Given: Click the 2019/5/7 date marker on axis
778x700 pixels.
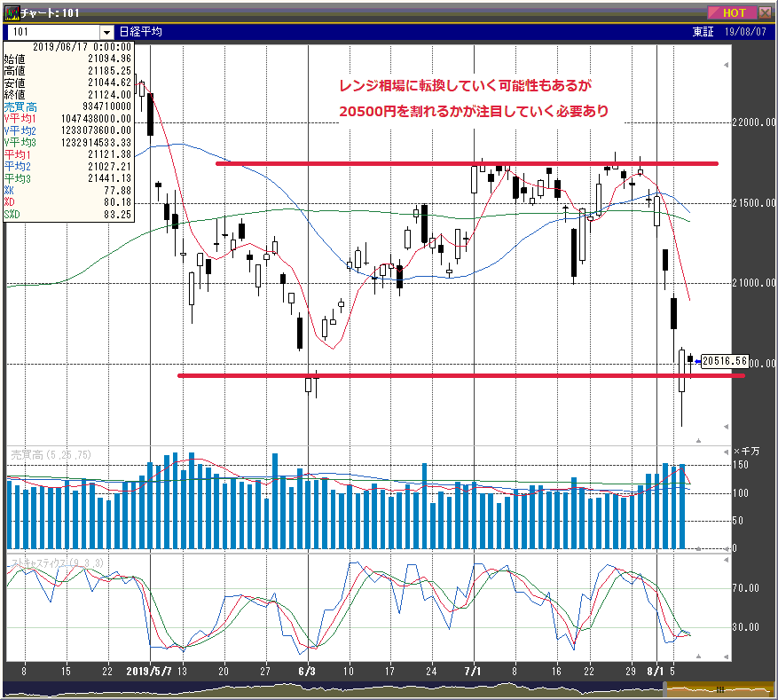Looking at the screenshot, I should [151, 671].
